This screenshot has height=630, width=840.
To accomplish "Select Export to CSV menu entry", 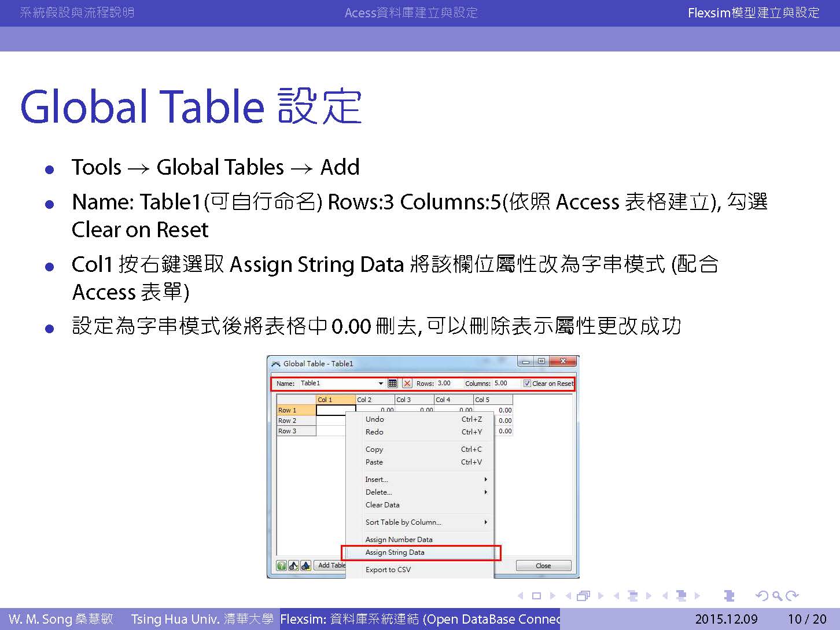I will click(x=388, y=570).
